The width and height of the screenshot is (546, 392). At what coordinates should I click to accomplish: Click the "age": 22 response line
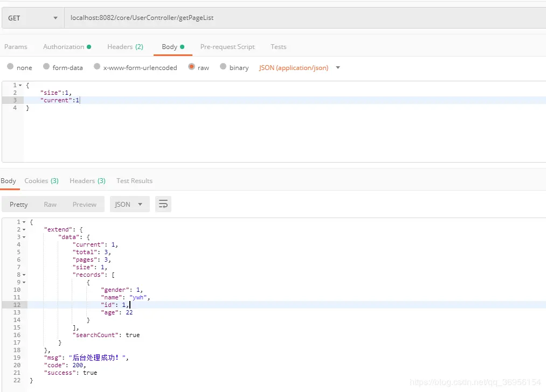pos(116,312)
